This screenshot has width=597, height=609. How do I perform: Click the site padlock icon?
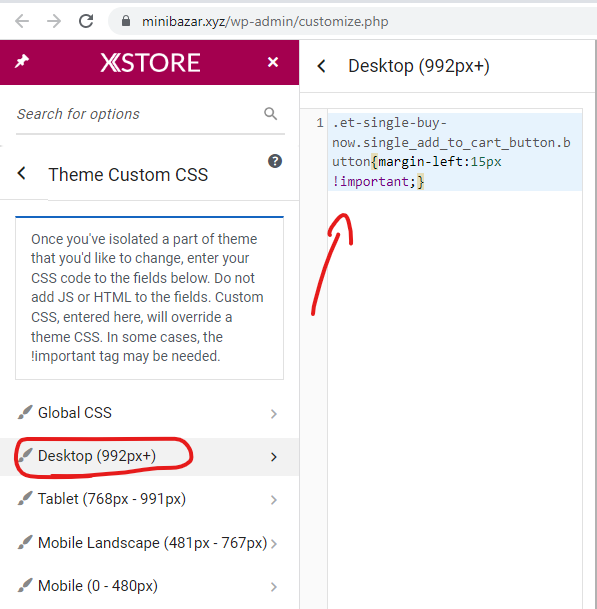pyautogui.click(x=125, y=21)
